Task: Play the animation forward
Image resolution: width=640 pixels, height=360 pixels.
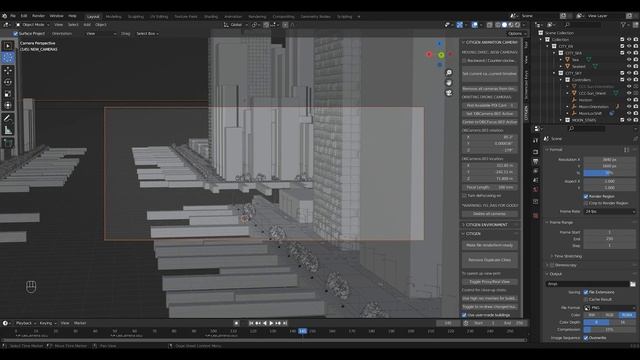Action: [x=271, y=323]
